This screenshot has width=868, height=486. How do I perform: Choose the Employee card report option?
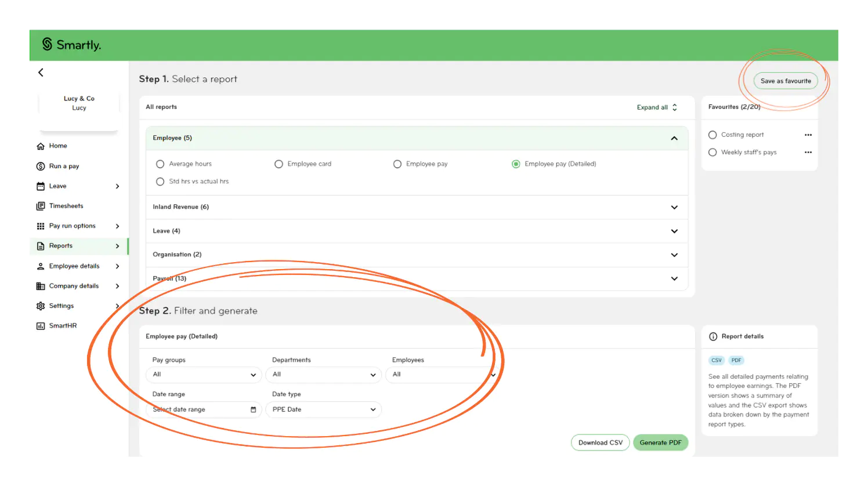(279, 164)
